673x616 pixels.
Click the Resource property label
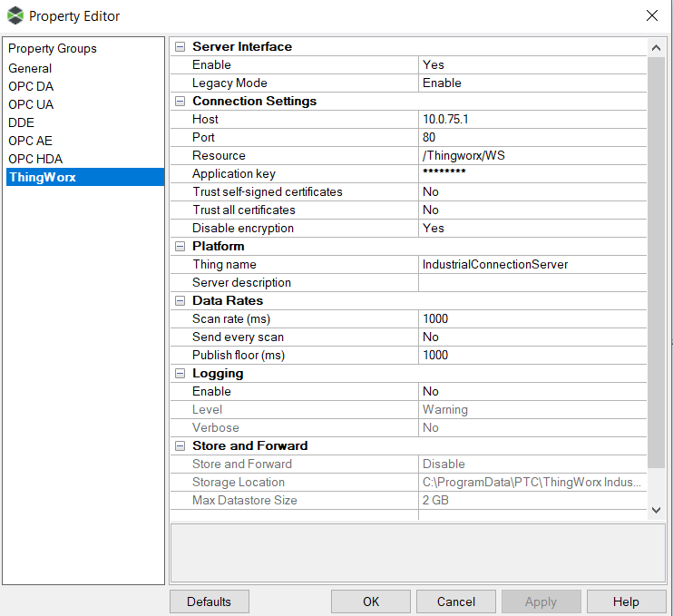219,155
